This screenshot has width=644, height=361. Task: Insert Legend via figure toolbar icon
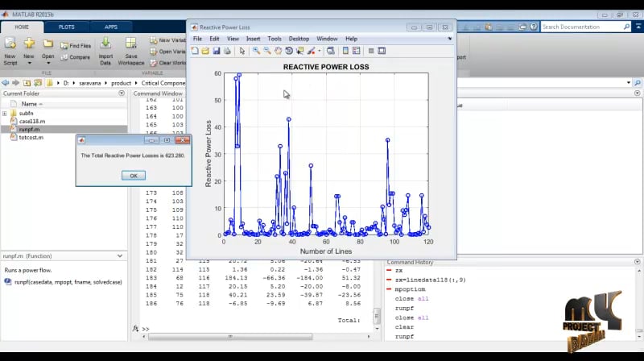tap(356, 51)
